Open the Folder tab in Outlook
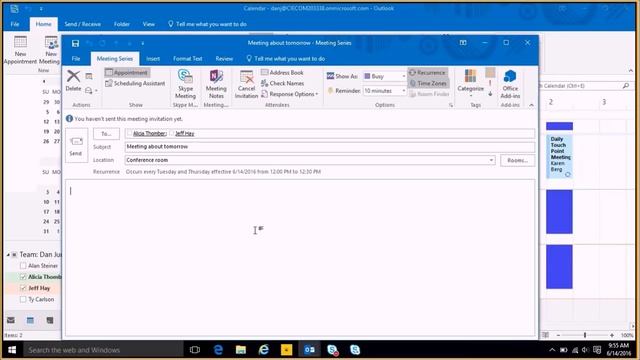The width and height of the screenshot is (640, 360). (122, 24)
